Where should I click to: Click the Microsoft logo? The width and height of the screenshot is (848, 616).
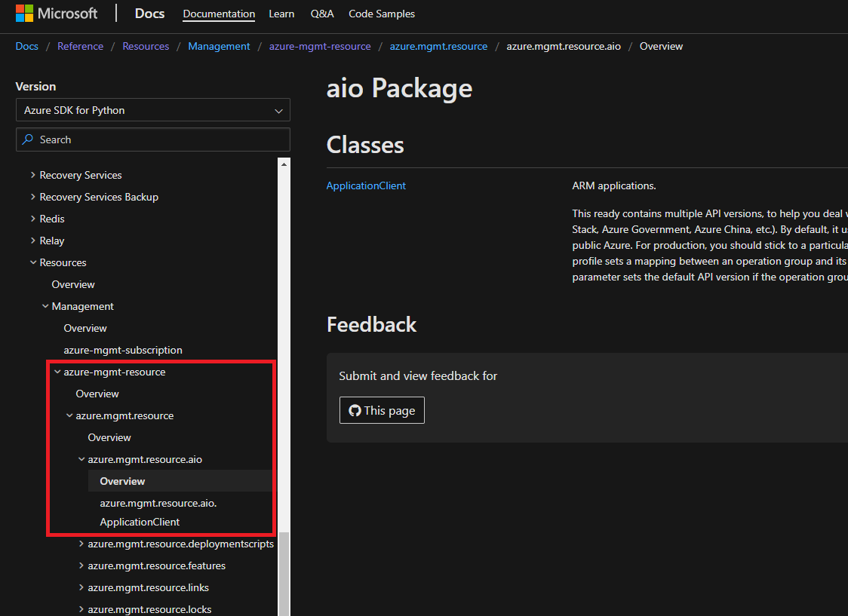coord(57,14)
